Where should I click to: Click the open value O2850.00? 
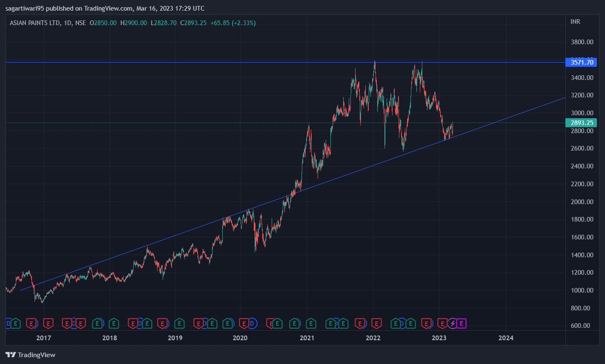(103, 23)
